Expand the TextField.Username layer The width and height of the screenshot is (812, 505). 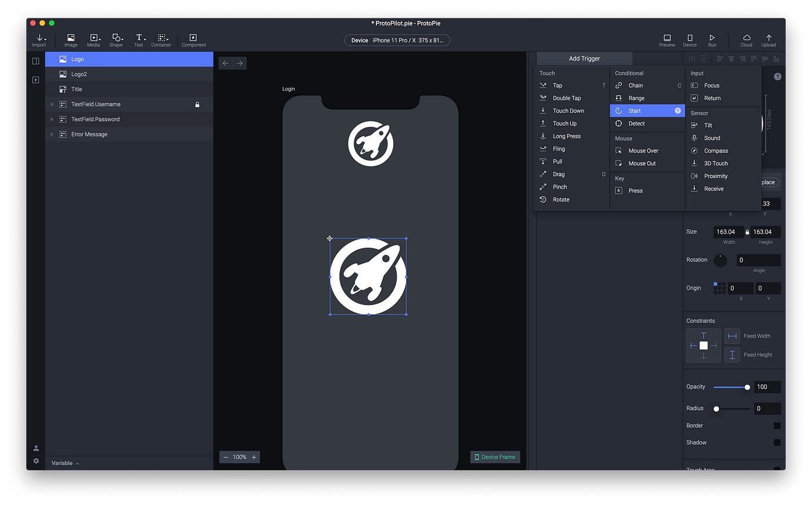(52, 104)
